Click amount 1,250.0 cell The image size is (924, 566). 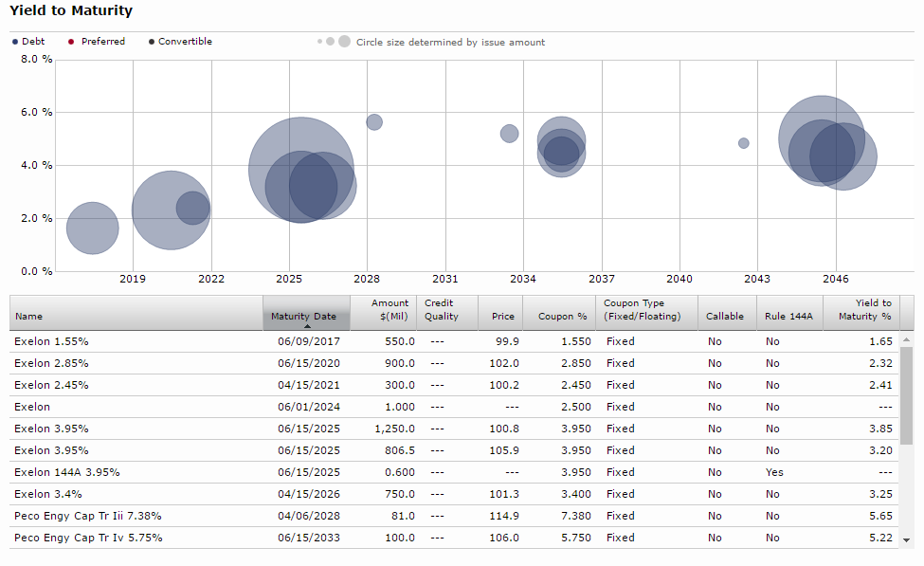click(x=395, y=429)
